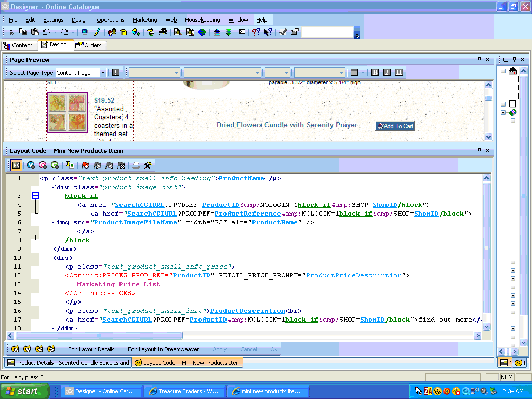Click the globe icon in main toolbar
The width and height of the screenshot is (532, 399).
coord(202,32)
